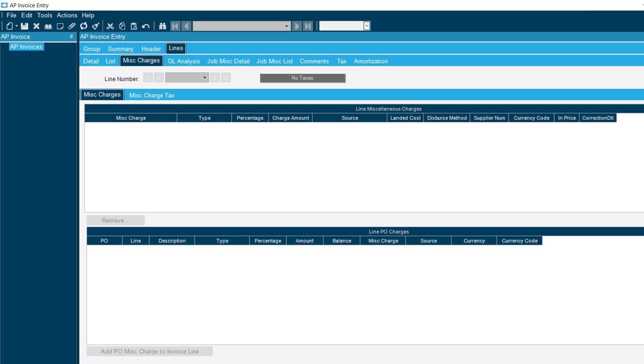Click the Copy icon
Viewport: 644px width, 364px height.
pos(122,26)
